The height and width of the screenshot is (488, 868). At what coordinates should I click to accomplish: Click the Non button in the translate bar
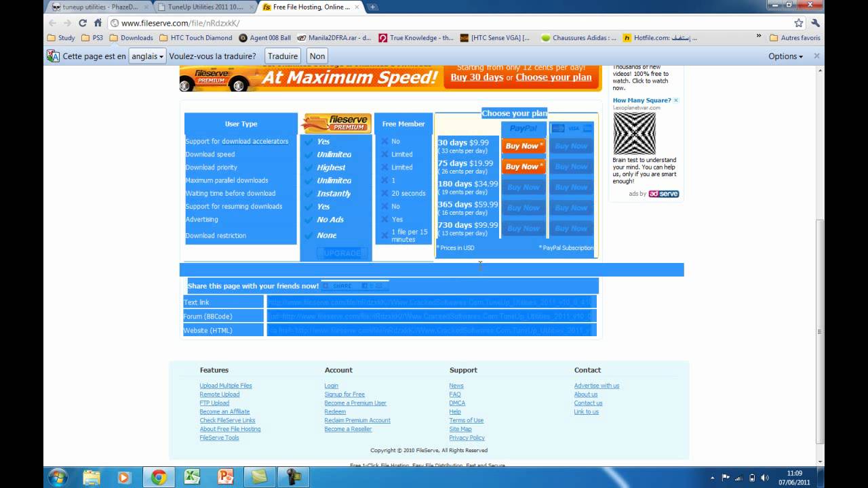(317, 56)
